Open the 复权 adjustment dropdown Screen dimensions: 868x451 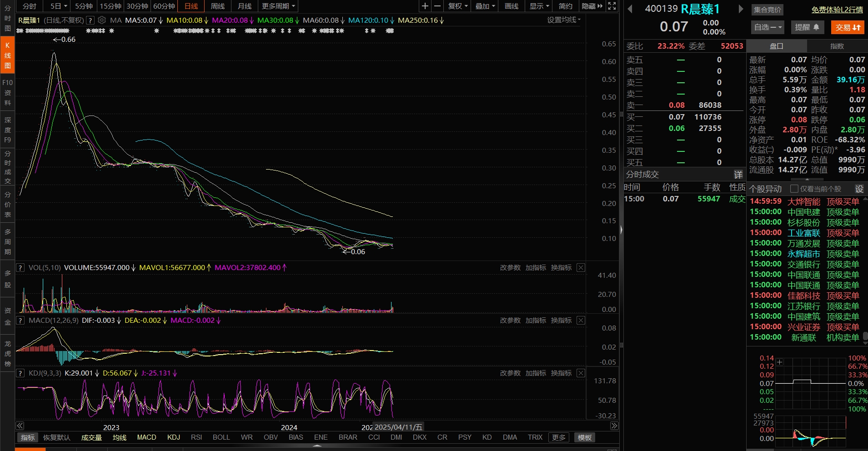tap(458, 6)
